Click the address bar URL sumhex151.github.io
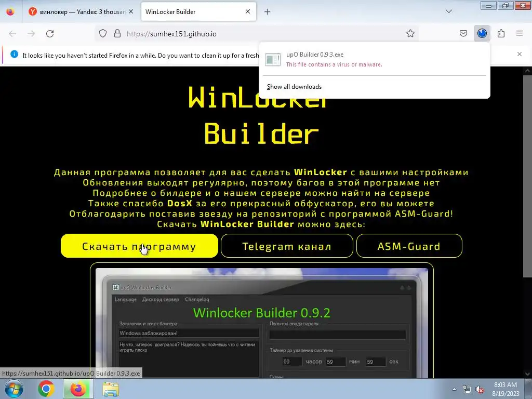532x399 pixels. coord(171,34)
